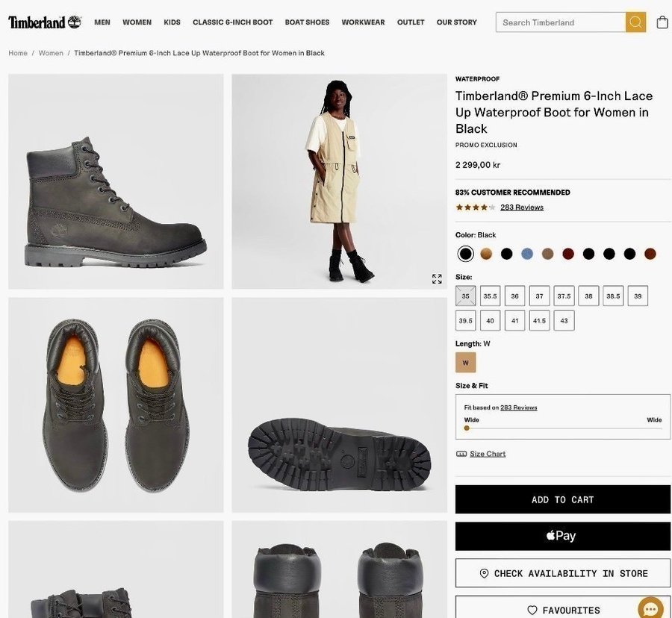Image resolution: width=672 pixels, height=618 pixels.
Task: Click the Timberland tree logo
Action: click(x=74, y=22)
